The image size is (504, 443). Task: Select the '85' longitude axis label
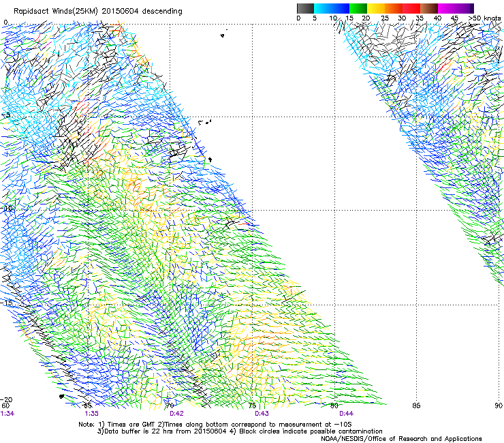click(416, 406)
